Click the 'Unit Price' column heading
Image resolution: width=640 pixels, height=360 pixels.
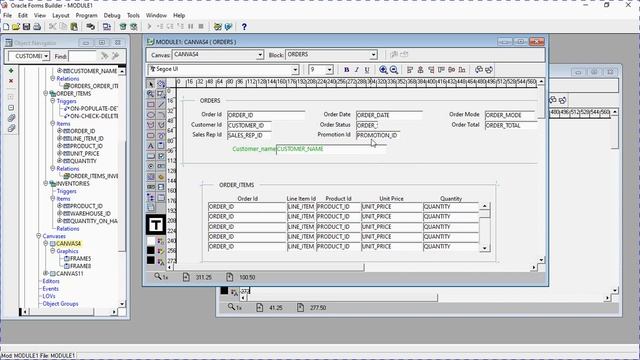point(391,198)
